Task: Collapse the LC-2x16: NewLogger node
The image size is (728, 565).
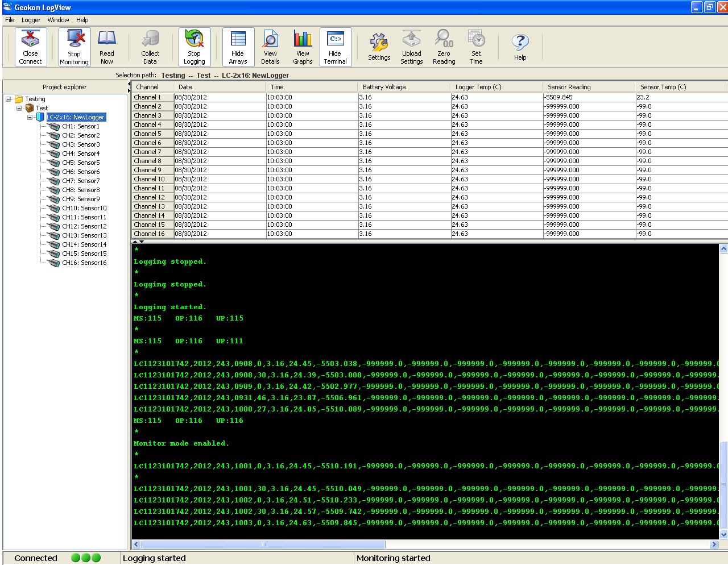Action: 30,117
